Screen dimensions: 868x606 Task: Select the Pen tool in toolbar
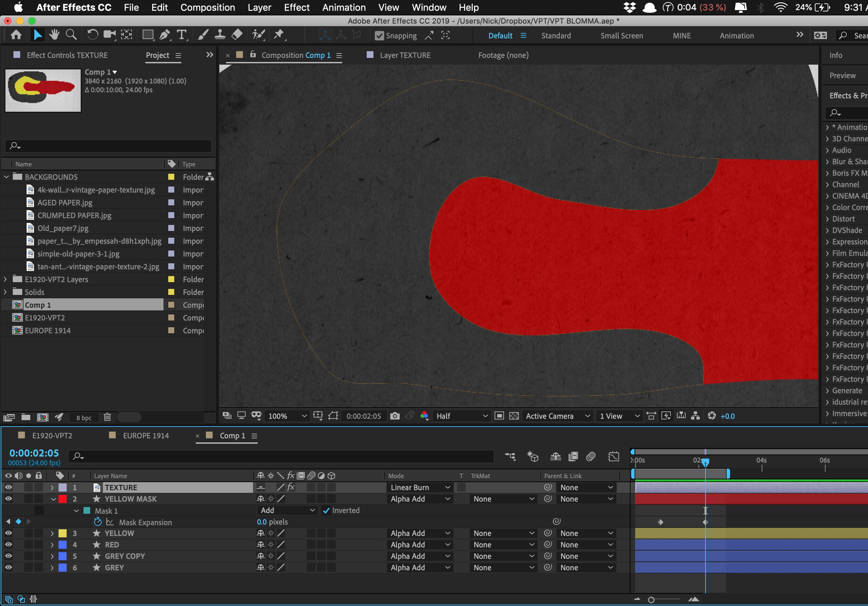click(165, 35)
